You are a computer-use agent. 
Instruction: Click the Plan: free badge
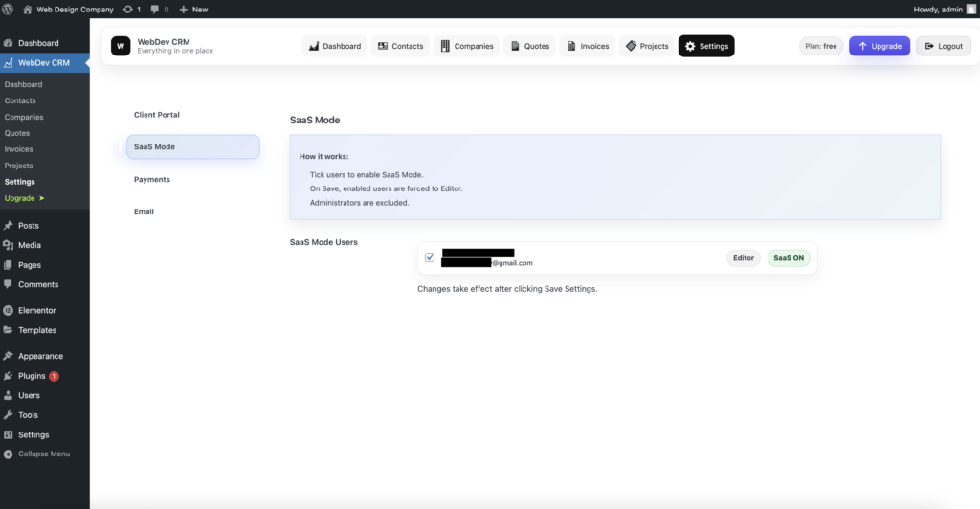coord(820,46)
